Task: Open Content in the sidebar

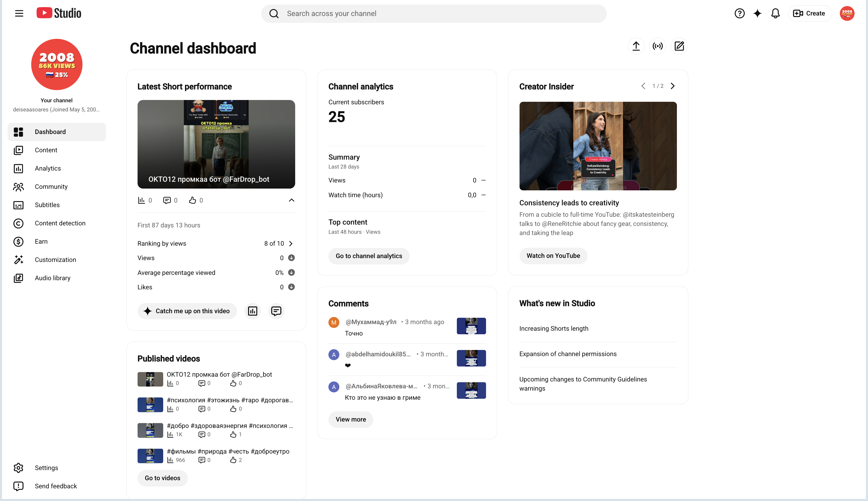Action: (x=57, y=150)
